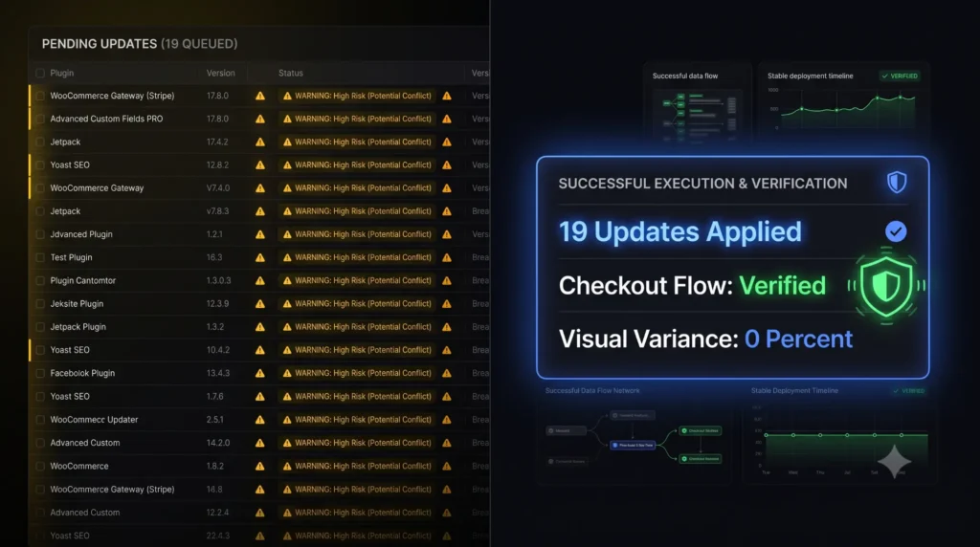Click the high risk status badge for Jetpack Plugin
The height and width of the screenshot is (547, 980).
point(357,327)
